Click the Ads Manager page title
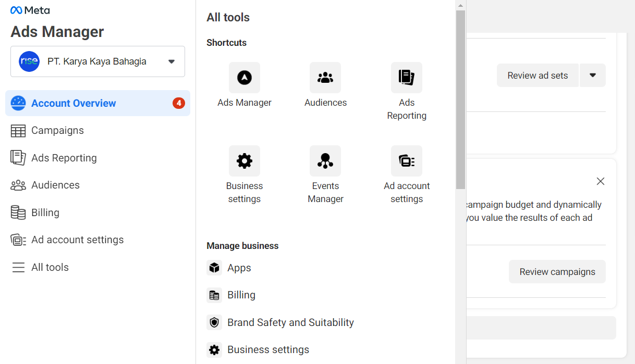The height and width of the screenshot is (364, 635). pos(57,32)
